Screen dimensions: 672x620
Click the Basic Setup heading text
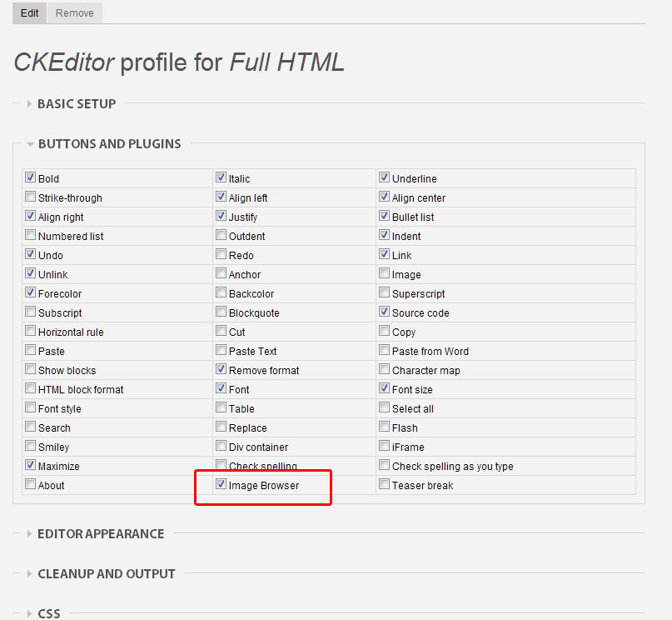(x=77, y=104)
